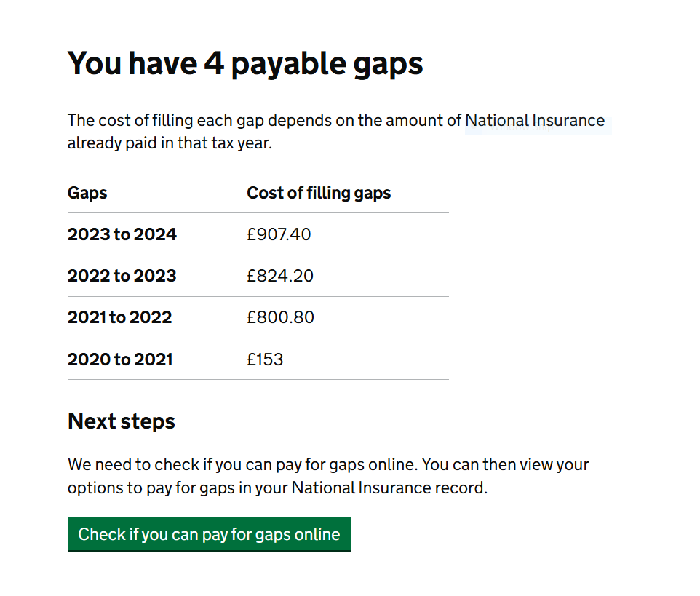
Task: Click the 'You have 4 payable gaps' heading
Action: click(245, 64)
